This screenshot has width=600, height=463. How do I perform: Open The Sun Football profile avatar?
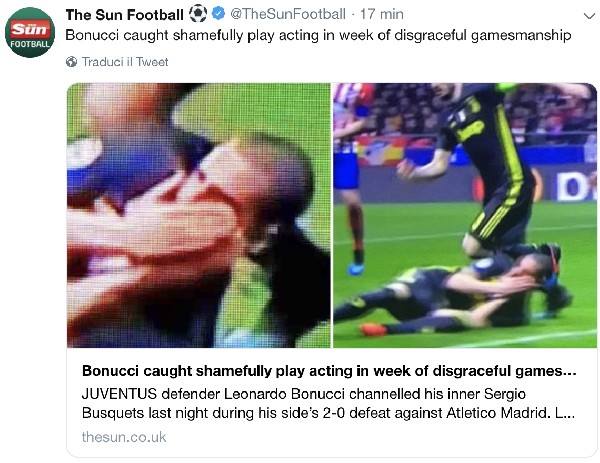point(30,32)
